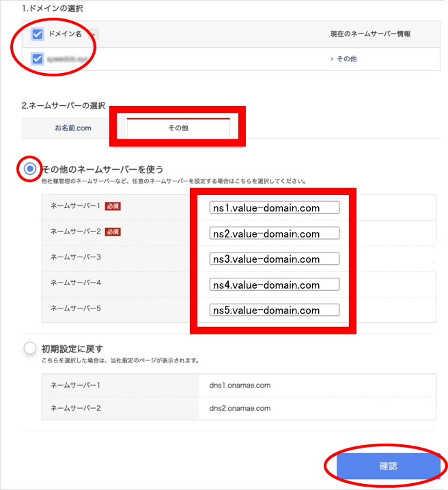The image size is (448, 490).
Task: Click into the ns3.value-domain.com field
Action: click(x=275, y=259)
